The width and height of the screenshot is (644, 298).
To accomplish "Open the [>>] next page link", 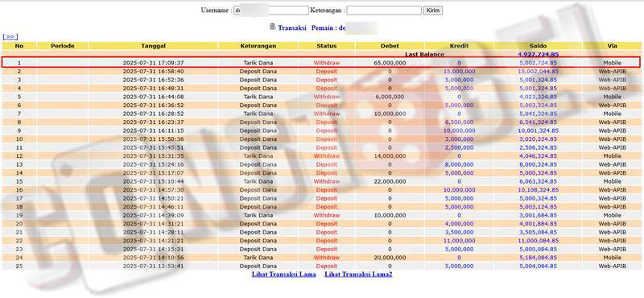I will coord(10,36).
